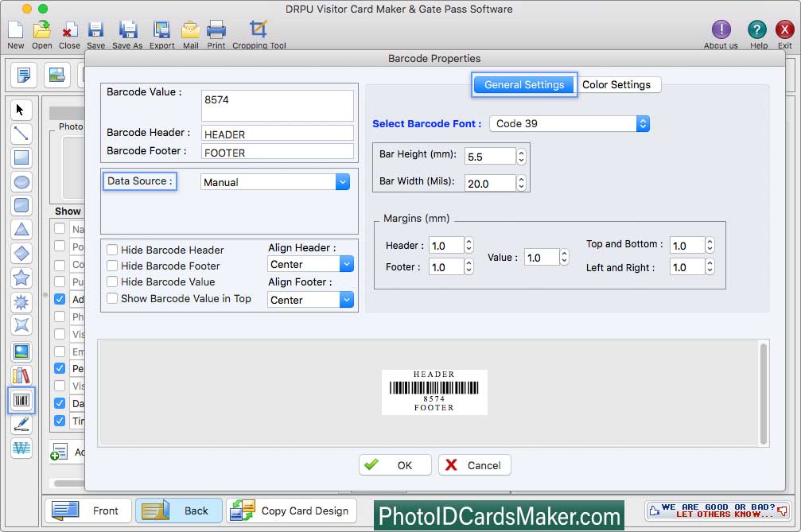The width and height of the screenshot is (801, 532).
Task: Click Copy Card Design button
Action: click(291, 511)
